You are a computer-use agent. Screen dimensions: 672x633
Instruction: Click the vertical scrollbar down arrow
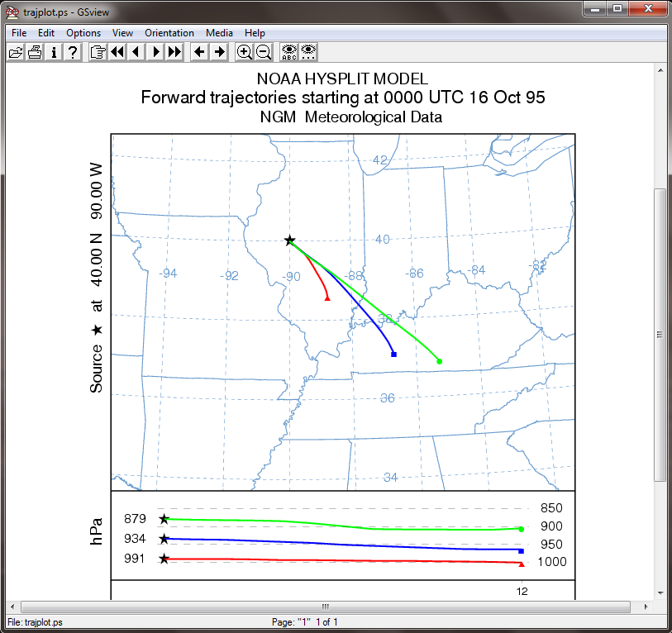tap(660, 593)
